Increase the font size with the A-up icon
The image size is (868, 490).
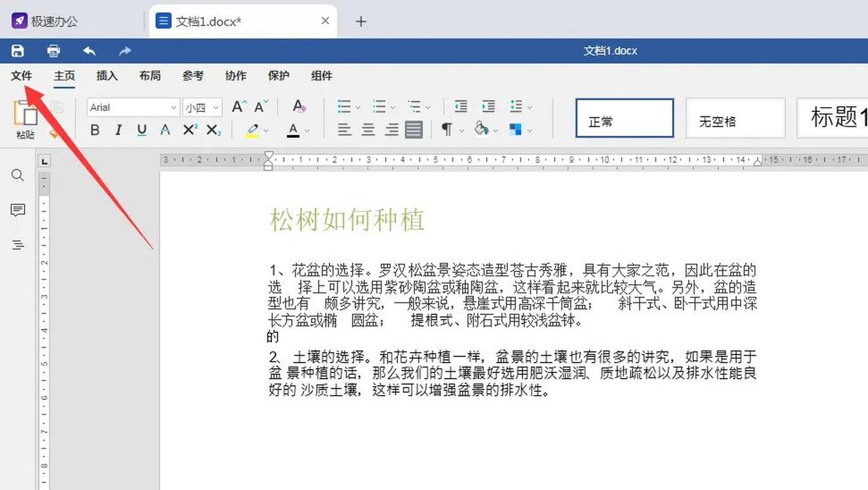pos(239,107)
